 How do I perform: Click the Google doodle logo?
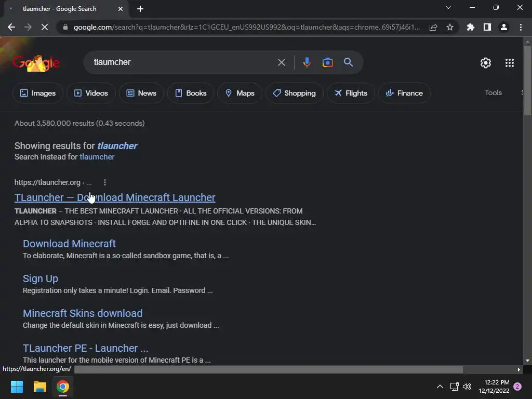36,63
